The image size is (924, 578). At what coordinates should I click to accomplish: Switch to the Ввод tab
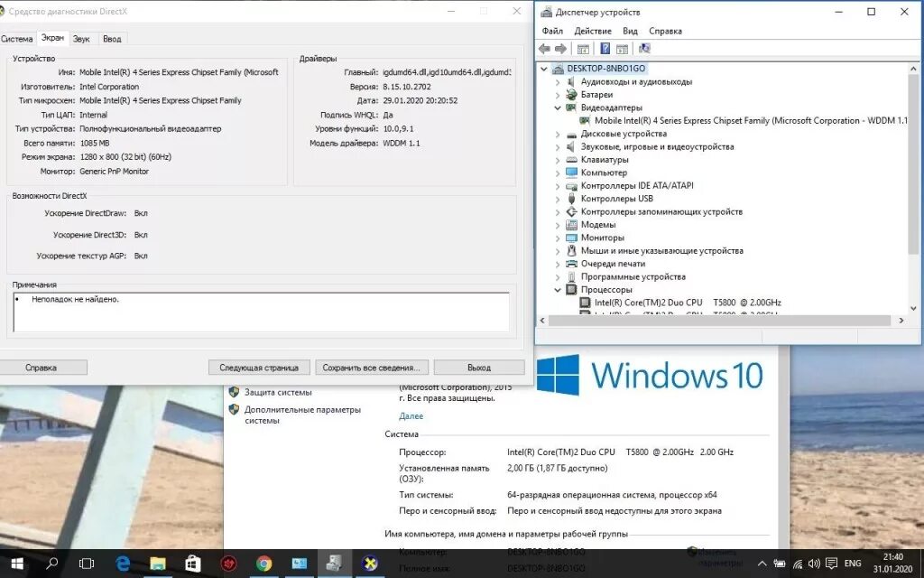[x=112, y=39]
